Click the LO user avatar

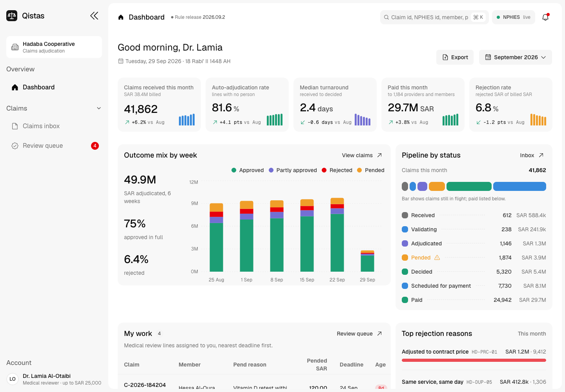coord(13,379)
